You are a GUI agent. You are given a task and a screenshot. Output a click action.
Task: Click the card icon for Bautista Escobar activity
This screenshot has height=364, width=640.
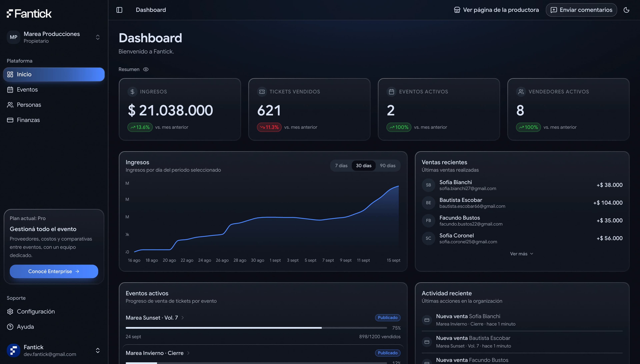427,342
